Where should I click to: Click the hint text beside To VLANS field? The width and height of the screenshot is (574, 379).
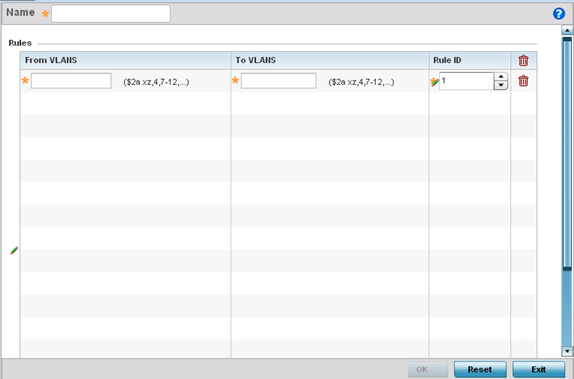361,82
